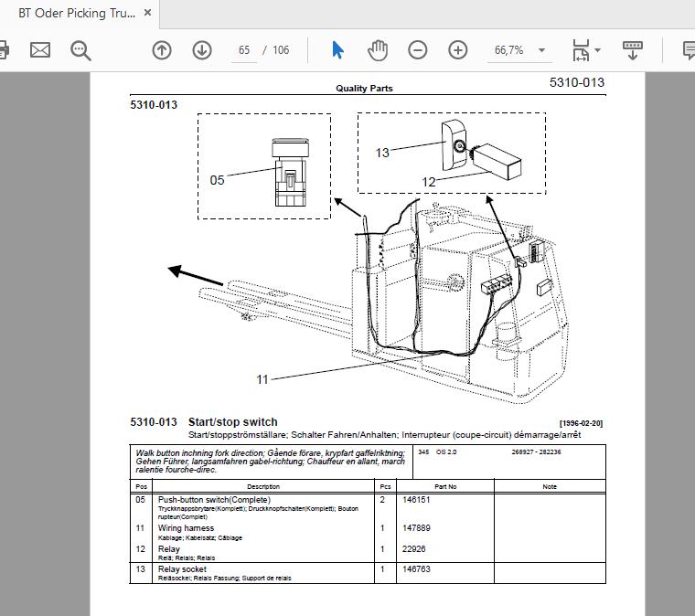
Task: Open the find text magnifier tool
Action: click(x=80, y=50)
